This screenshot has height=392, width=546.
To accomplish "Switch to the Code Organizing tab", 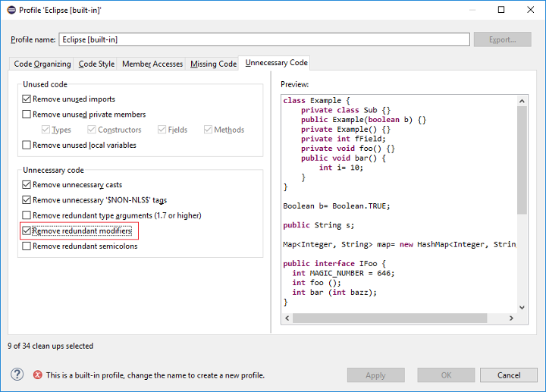I will 42,64.
